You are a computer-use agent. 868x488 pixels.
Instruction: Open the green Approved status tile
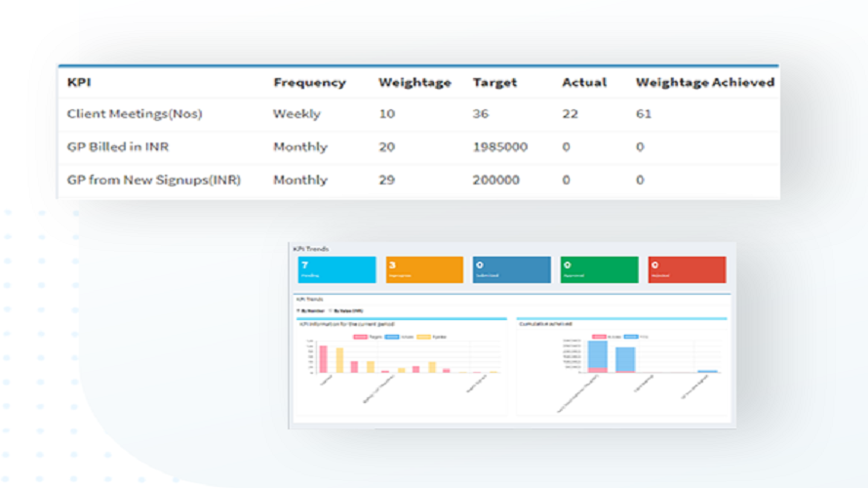pyautogui.click(x=599, y=269)
